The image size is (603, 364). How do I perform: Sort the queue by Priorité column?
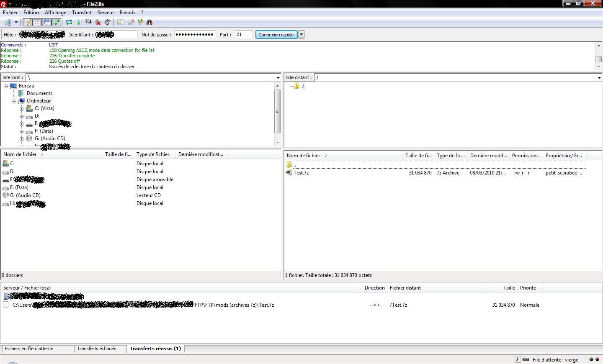530,288
